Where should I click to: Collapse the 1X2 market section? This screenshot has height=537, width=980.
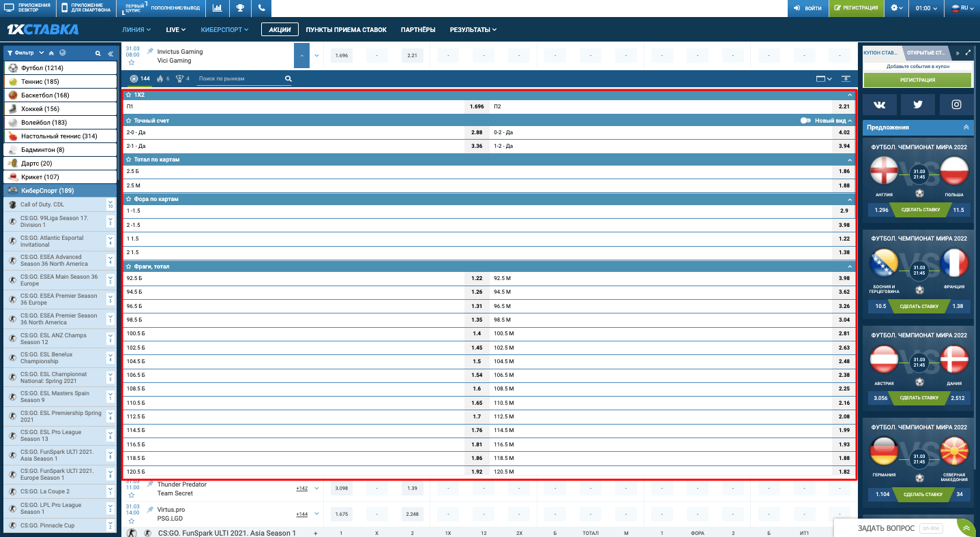[850, 95]
